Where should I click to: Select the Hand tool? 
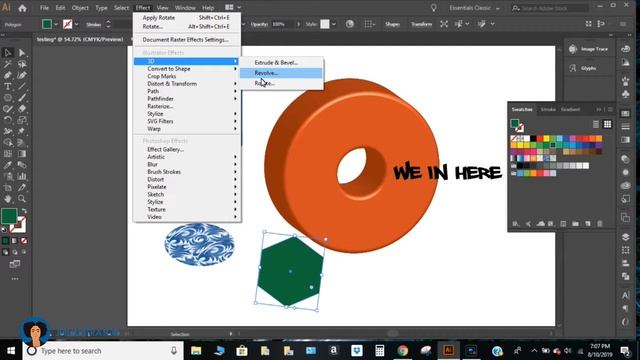[8, 199]
